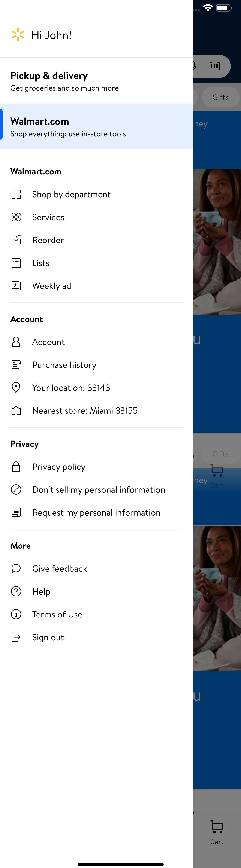Click the Shop by department grid icon
The width and height of the screenshot is (241, 868).
tap(16, 194)
